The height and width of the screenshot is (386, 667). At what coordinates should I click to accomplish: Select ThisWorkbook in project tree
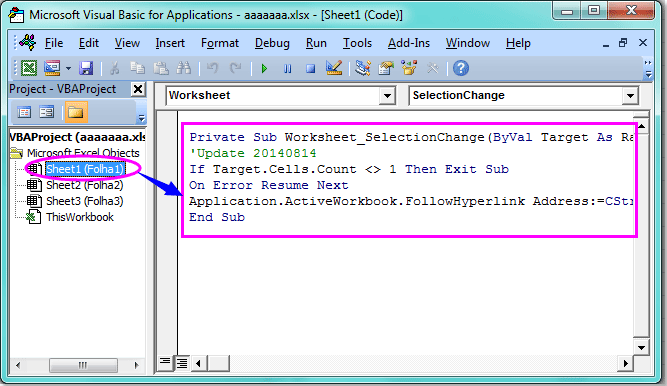[x=80, y=217]
